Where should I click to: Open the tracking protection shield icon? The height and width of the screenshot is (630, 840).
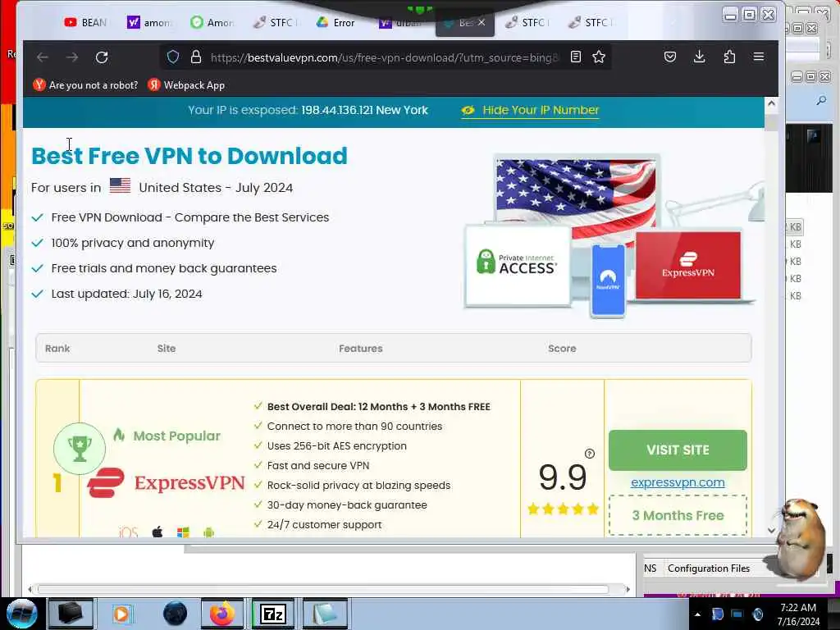click(172, 57)
